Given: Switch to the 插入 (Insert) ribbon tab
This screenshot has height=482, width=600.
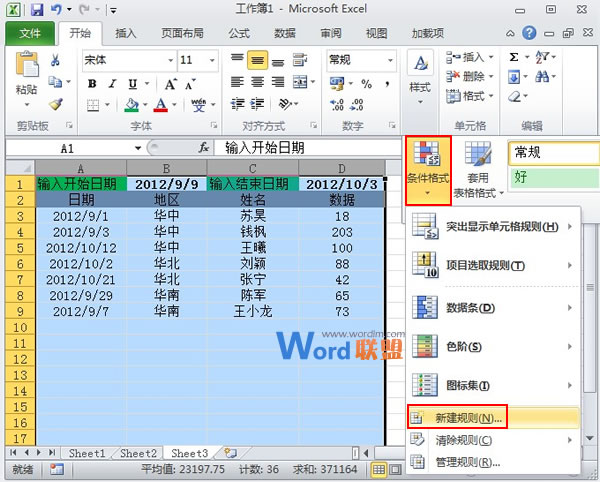Looking at the screenshot, I should [126, 33].
